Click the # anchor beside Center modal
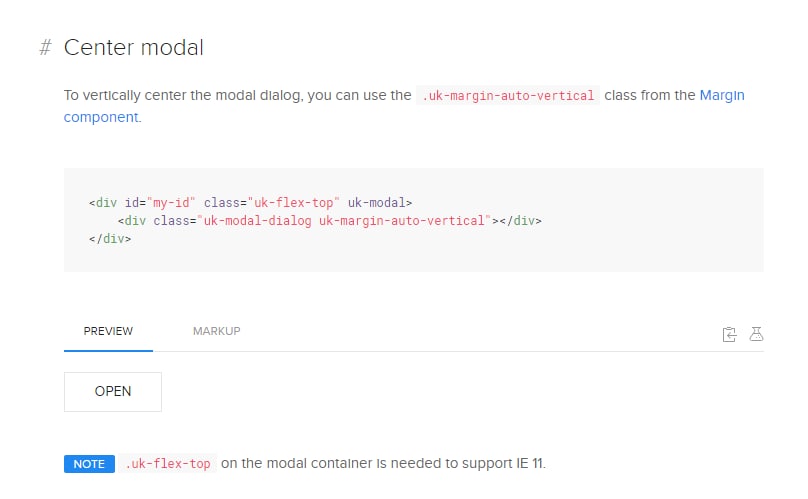 (x=45, y=48)
